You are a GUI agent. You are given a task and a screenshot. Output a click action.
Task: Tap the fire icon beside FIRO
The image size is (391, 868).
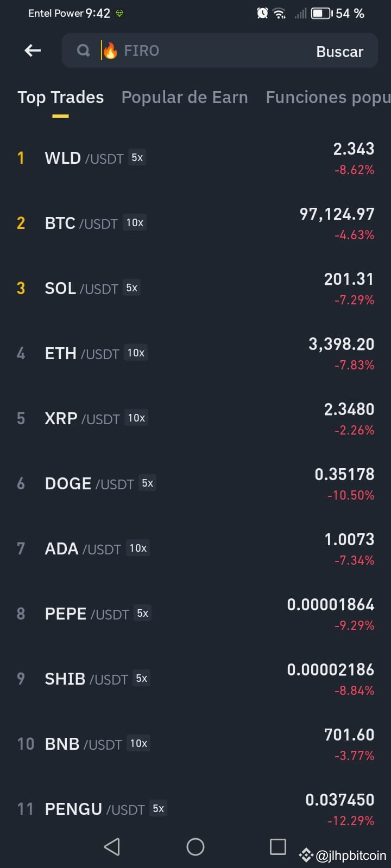coord(110,50)
